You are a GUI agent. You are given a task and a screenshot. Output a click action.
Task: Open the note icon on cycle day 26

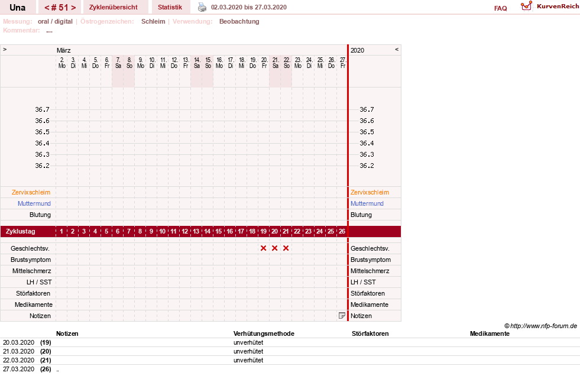click(x=342, y=316)
